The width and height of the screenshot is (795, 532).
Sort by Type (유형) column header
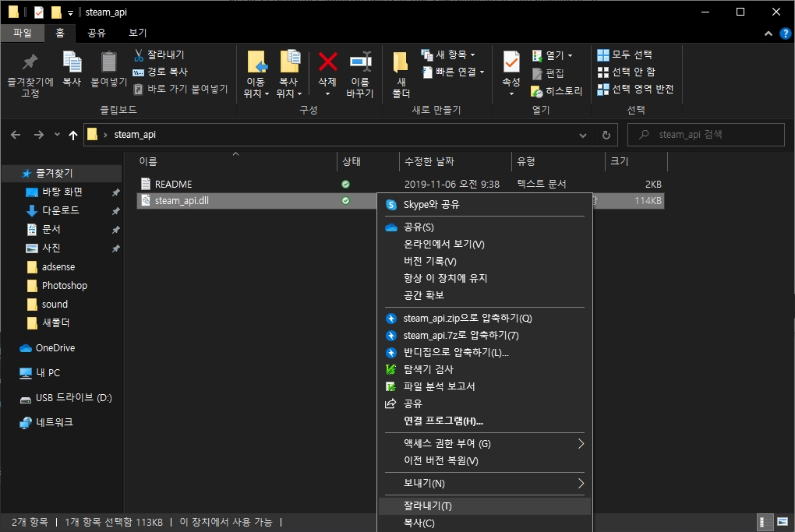pos(526,161)
